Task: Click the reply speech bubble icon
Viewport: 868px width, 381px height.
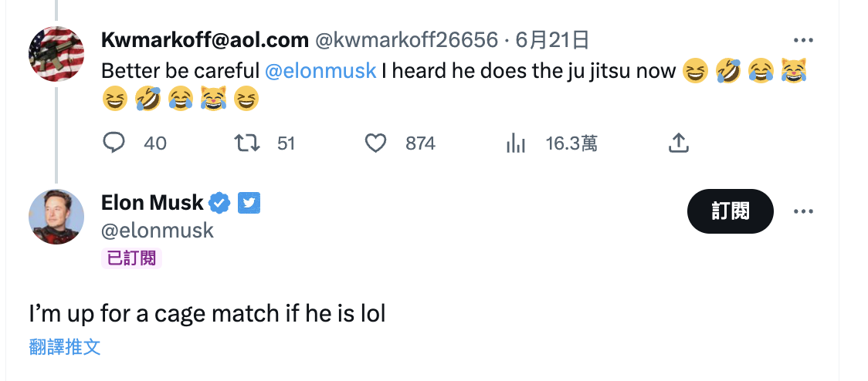Action: (x=114, y=143)
